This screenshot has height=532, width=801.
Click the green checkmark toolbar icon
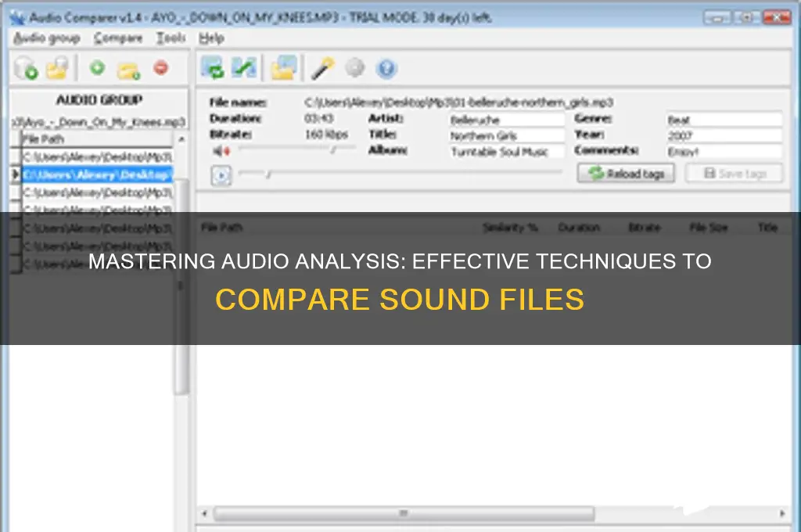pyautogui.click(x=244, y=68)
